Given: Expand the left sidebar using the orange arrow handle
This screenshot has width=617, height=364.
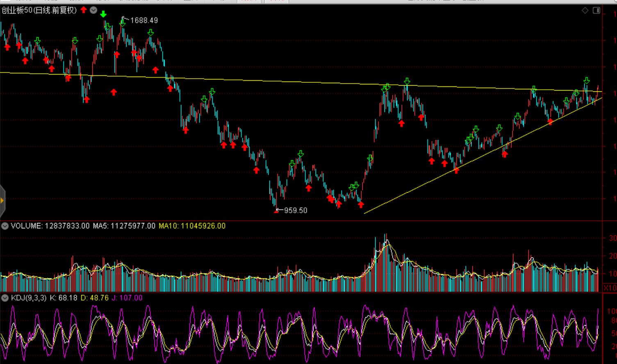Looking at the screenshot, I should (x=2, y=200).
